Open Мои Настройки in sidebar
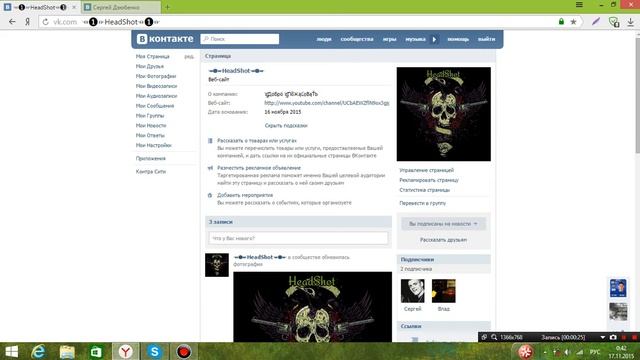This screenshot has height=360, width=640. [x=153, y=145]
